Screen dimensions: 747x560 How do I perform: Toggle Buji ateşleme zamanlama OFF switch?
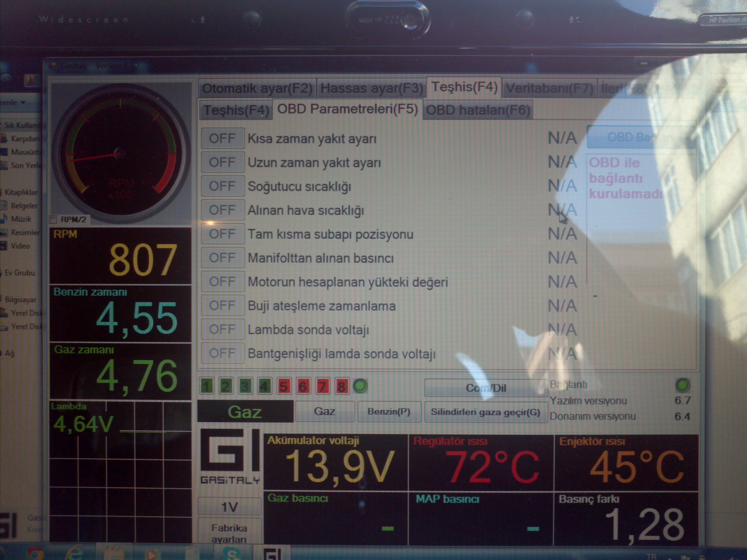click(x=223, y=305)
